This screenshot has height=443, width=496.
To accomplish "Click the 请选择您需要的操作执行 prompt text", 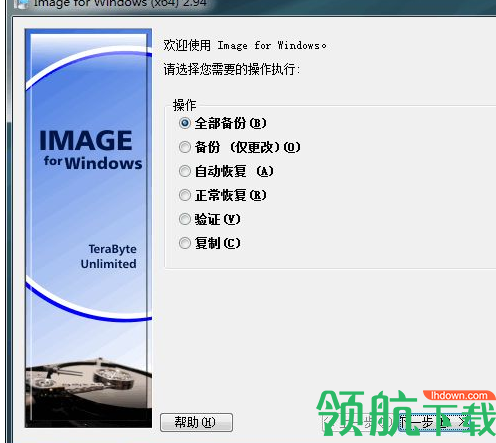I will pyautogui.click(x=232, y=69).
